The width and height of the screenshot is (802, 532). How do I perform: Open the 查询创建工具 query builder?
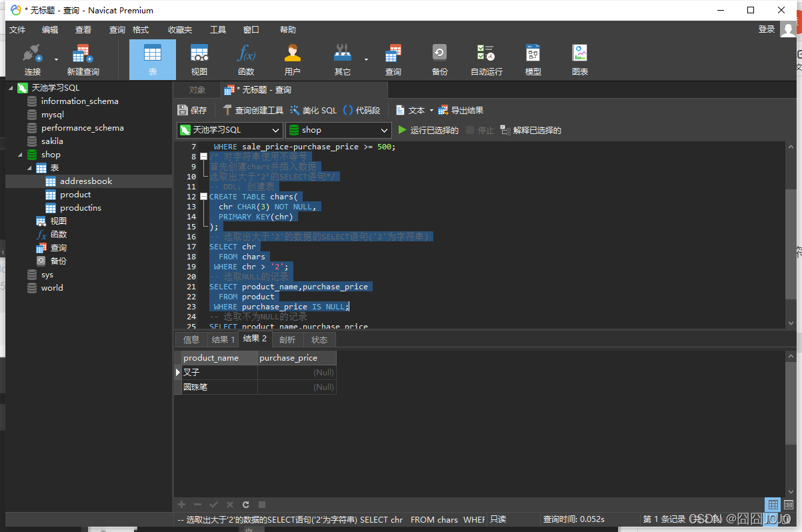[253, 111]
